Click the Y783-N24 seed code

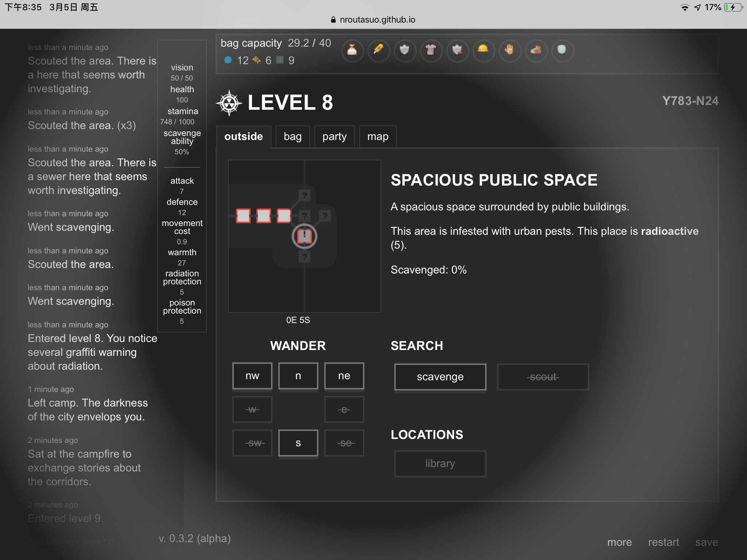click(x=690, y=101)
